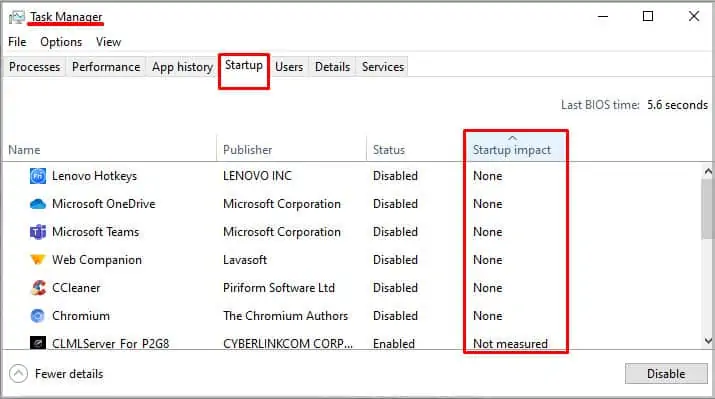Collapse view with Fewer details arrow
The image size is (715, 399).
pyautogui.click(x=18, y=374)
